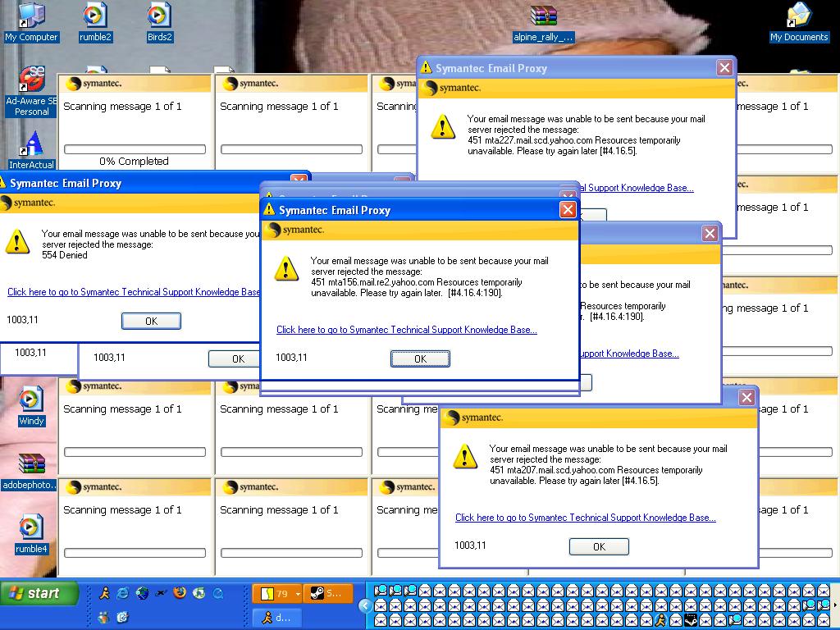Open Knowledge Base link in 554 Denied dialog

(134, 292)
